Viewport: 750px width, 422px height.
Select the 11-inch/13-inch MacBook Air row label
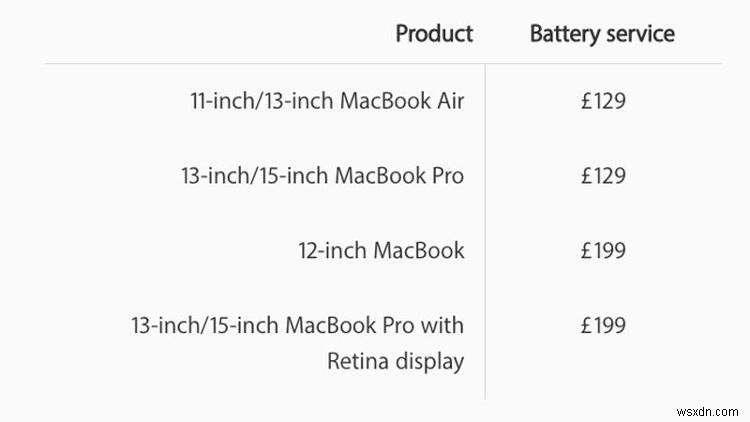(x=327, y=101)
